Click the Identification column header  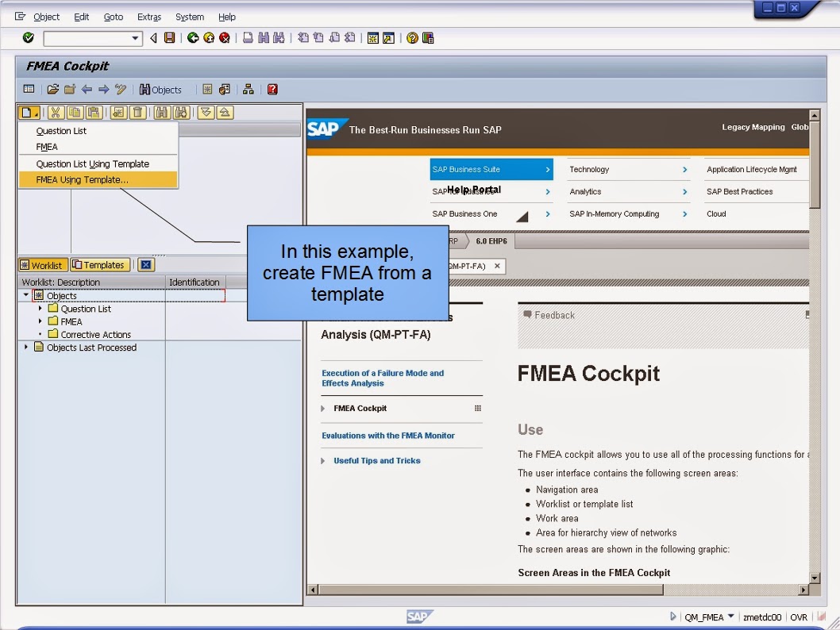(195, 282)
